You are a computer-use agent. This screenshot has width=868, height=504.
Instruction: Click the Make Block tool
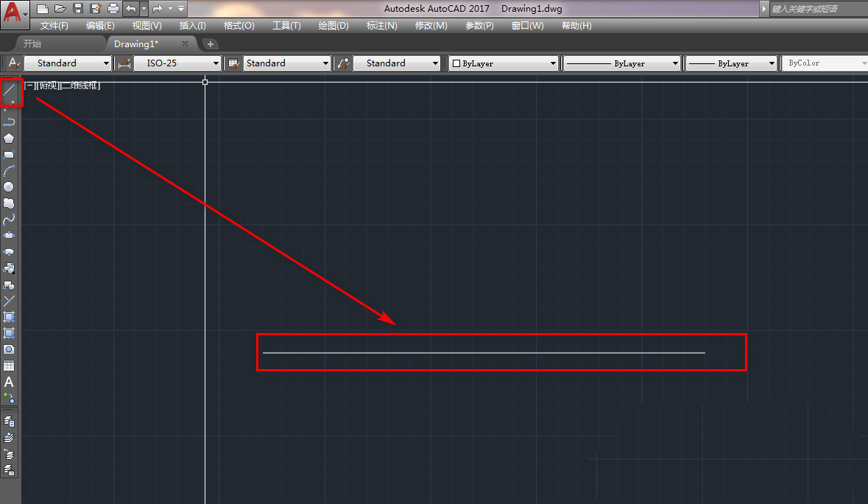9,284
